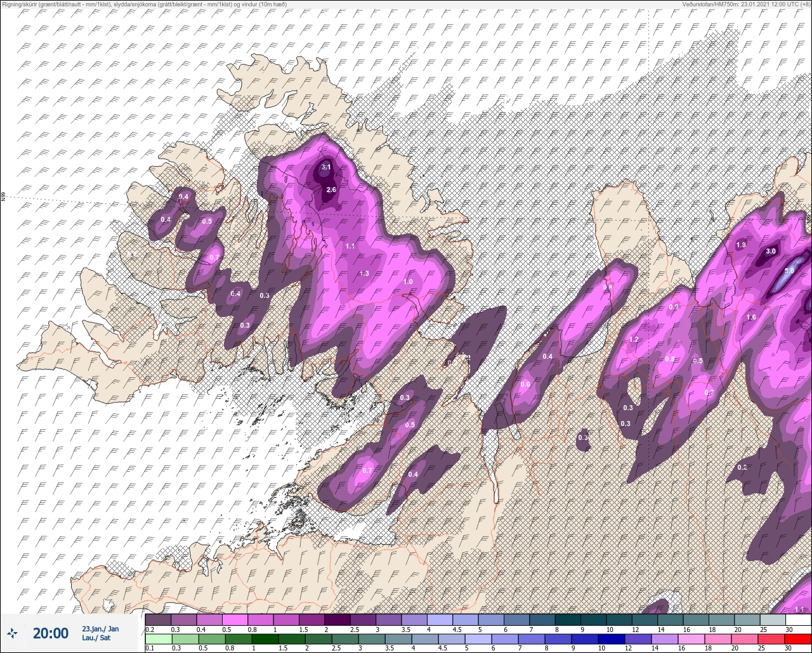Image resolution: width=812 pixels, height=653 pixels.
Task: Select the light pink 16 rain legend swatch
Action: [x=691, y=639]
